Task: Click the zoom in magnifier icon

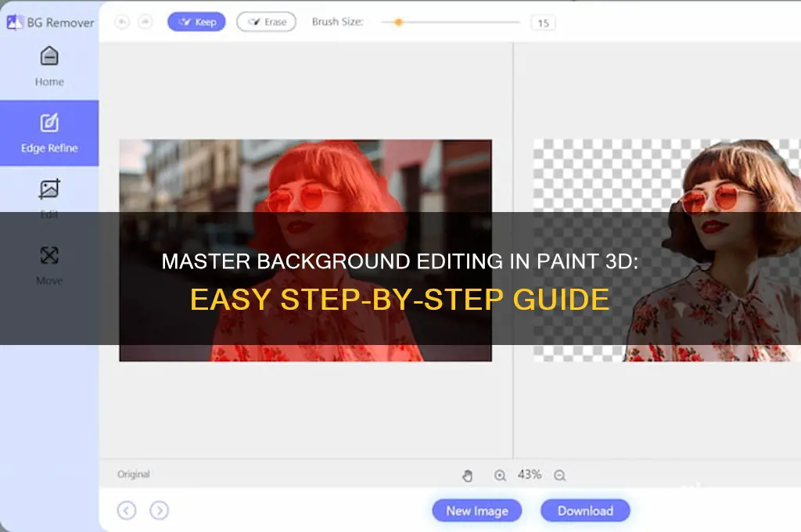Action: (x=500, y=476)
